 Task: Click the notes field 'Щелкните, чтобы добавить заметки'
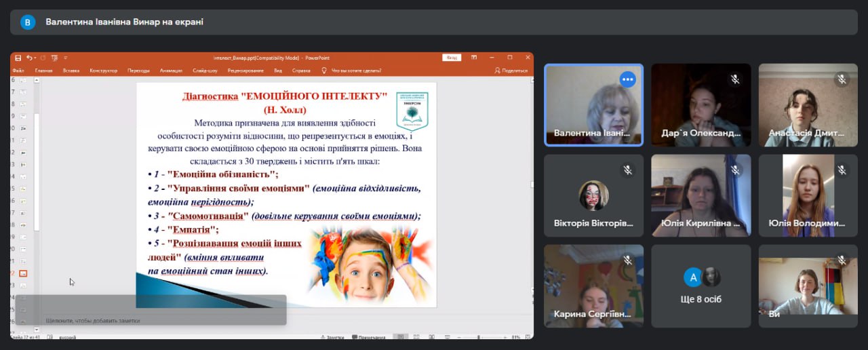tap(93, 320)
